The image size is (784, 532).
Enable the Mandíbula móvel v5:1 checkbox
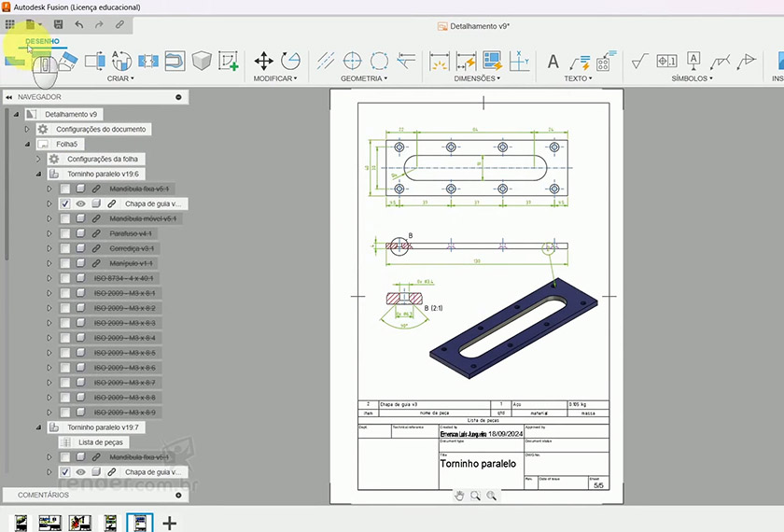[x=65, y=218]
